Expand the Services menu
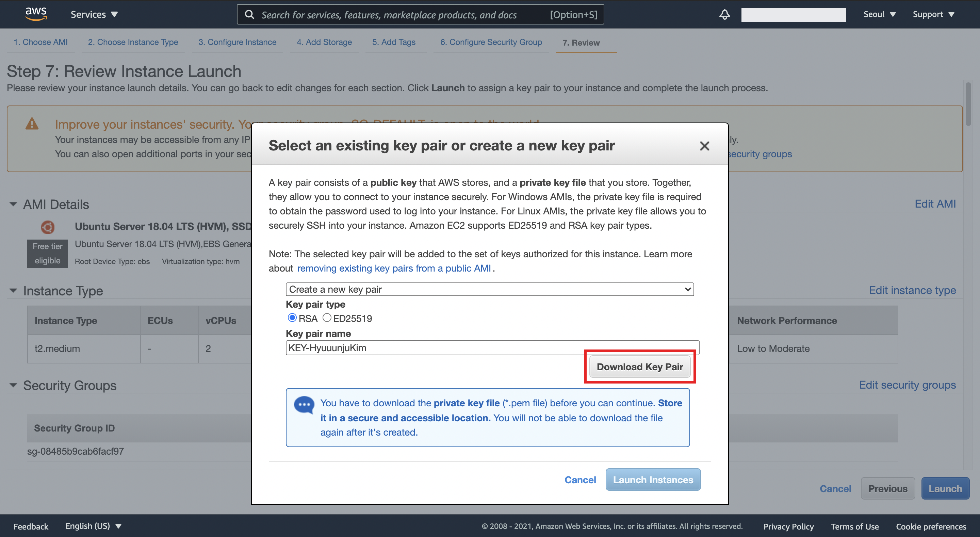 coord(94,14)
